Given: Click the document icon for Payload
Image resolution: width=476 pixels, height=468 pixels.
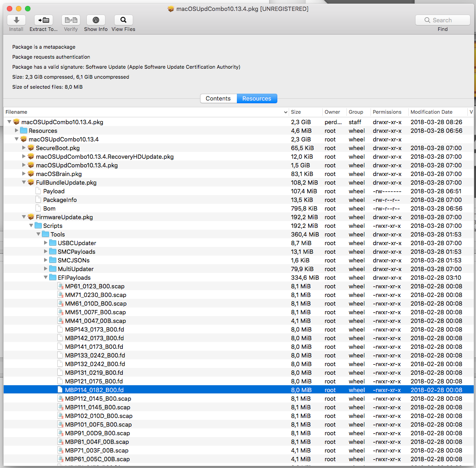Looking at the screenshot, I should (38, 191).
